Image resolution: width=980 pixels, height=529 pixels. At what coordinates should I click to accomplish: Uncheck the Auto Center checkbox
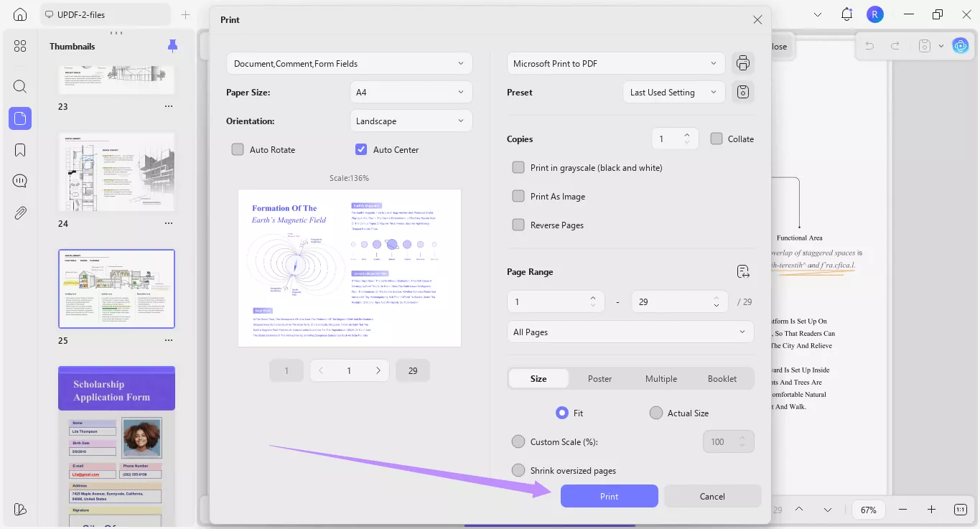click(361, 149)
